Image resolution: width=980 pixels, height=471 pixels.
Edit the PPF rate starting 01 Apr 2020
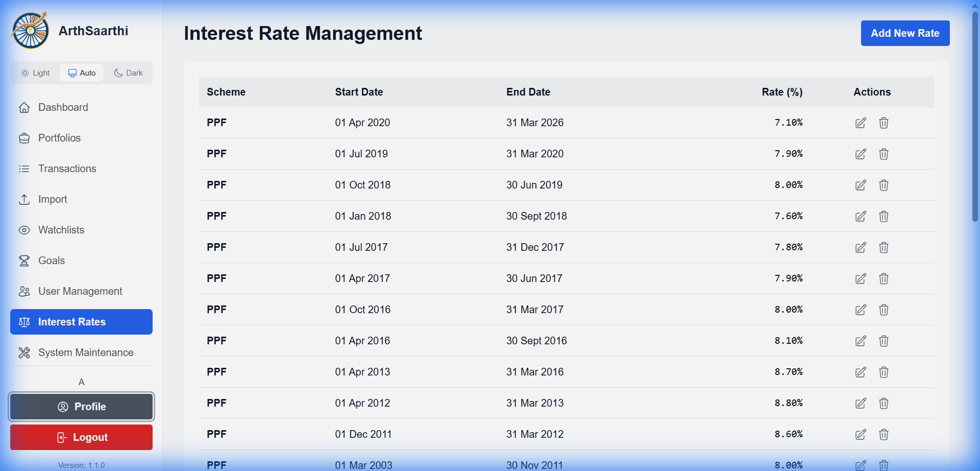point(861,123)
